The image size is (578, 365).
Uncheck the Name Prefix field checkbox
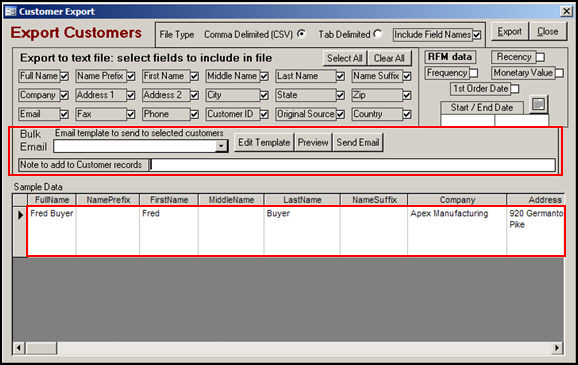click(x=131, y=76)
